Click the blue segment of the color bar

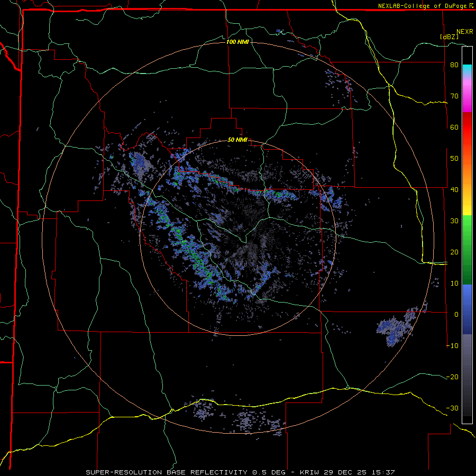[467, 309]
